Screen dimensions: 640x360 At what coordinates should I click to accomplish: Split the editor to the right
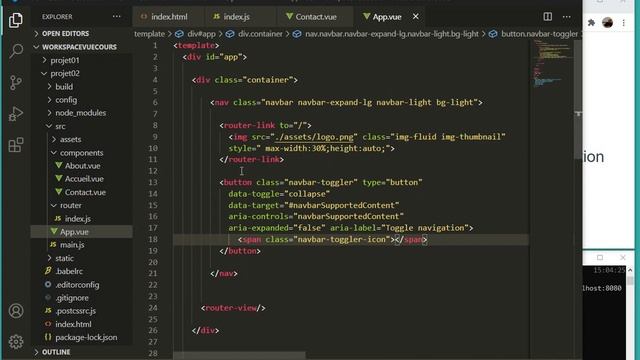547,17
